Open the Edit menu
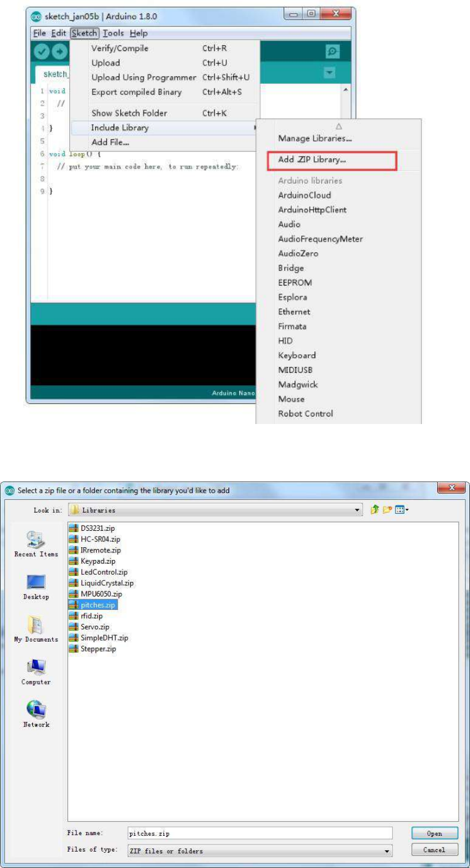Screen dimensions: 470x868 [x=57, y=33]
